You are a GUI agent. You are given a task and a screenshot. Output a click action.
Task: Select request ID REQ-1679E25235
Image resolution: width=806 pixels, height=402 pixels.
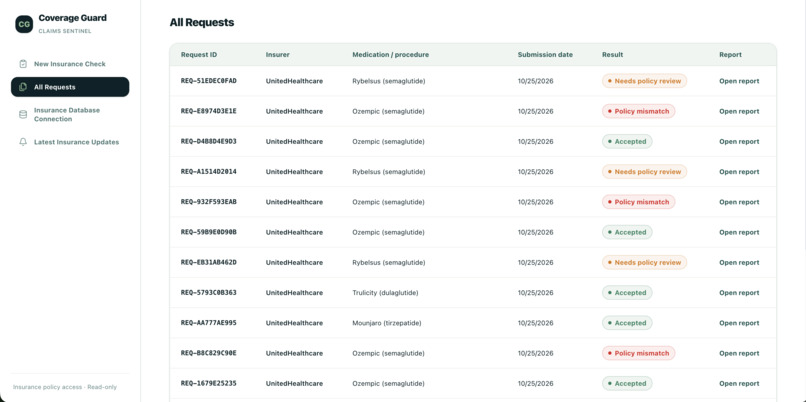pyautogui.click(x=209, y=383)
